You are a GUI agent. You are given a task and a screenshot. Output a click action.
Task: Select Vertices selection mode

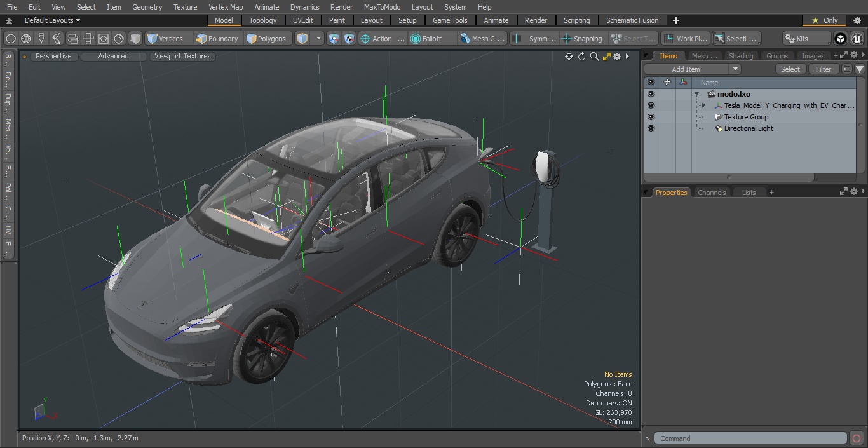[x=165, y=39]
